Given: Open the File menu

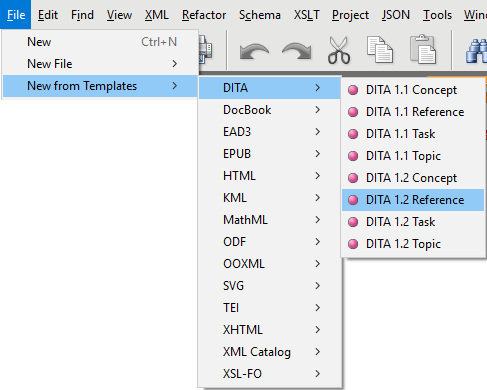Looking at the screenshot, I should [16, 15].
